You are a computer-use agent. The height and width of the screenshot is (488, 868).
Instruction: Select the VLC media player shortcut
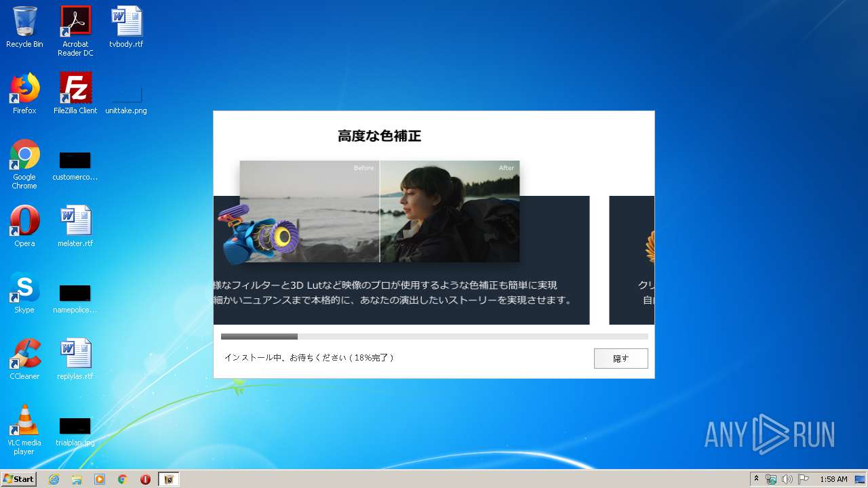[x=24, y=430]
